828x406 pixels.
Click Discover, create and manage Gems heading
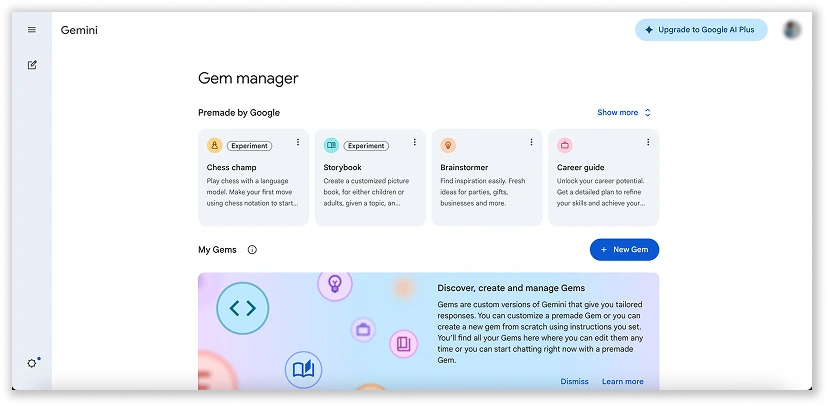[x=511, y=288]
